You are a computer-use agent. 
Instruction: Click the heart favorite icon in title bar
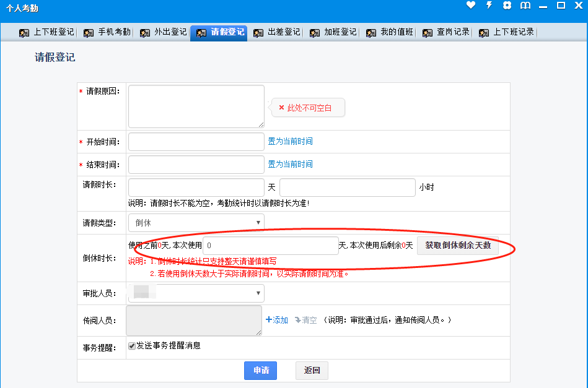[471, 6]
